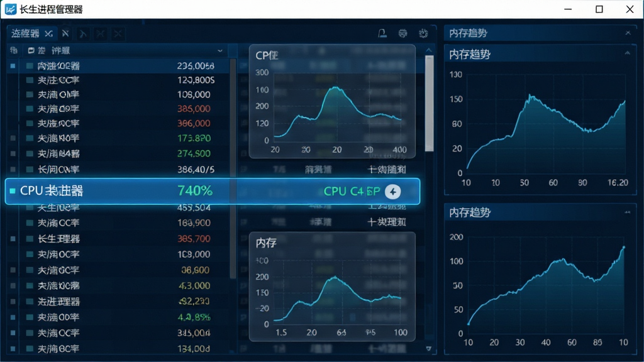The width and height of the screenshot is (644, 362).
Task: Click the lightning bolt icon in the CPU row
Action: point(392,191)
